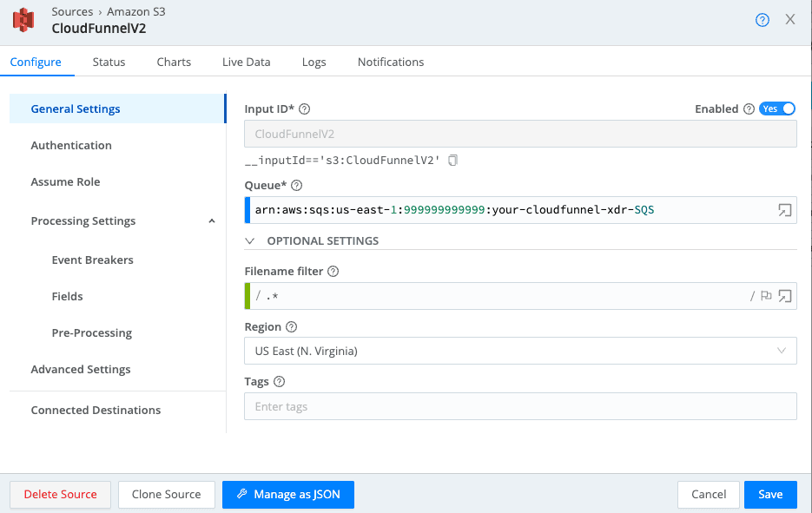The image size is (812, 513).
Task: Open the Notifications tab
Action: (390, 62)
